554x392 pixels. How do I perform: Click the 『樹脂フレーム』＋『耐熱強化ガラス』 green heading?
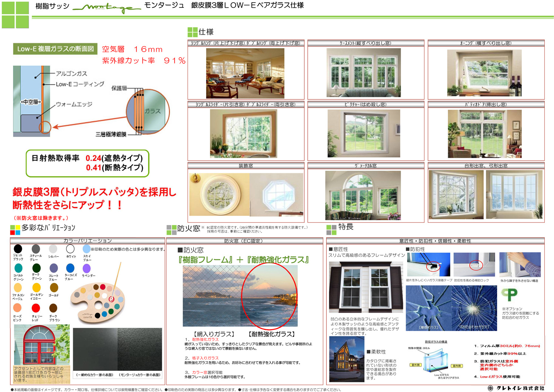[243, 259]
